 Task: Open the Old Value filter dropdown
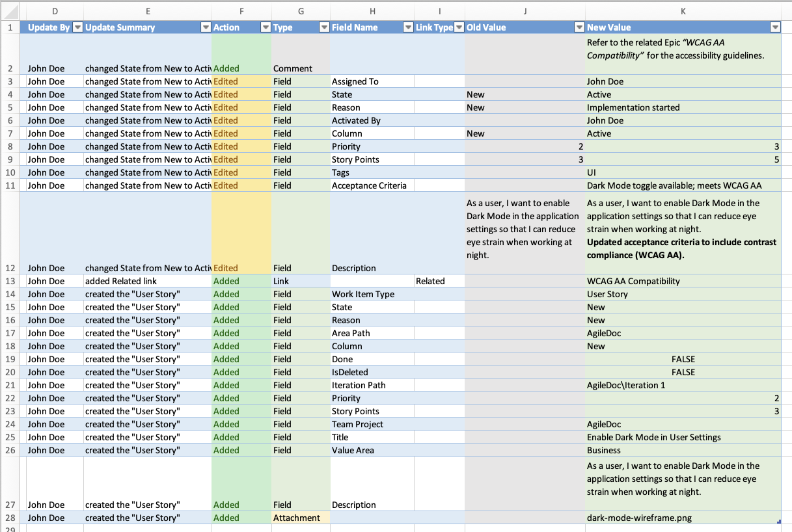click(579, 27)
